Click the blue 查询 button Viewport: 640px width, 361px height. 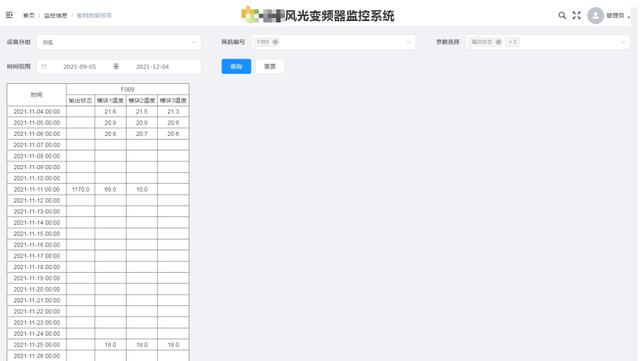pyautogui.click(x=236, y=66)
